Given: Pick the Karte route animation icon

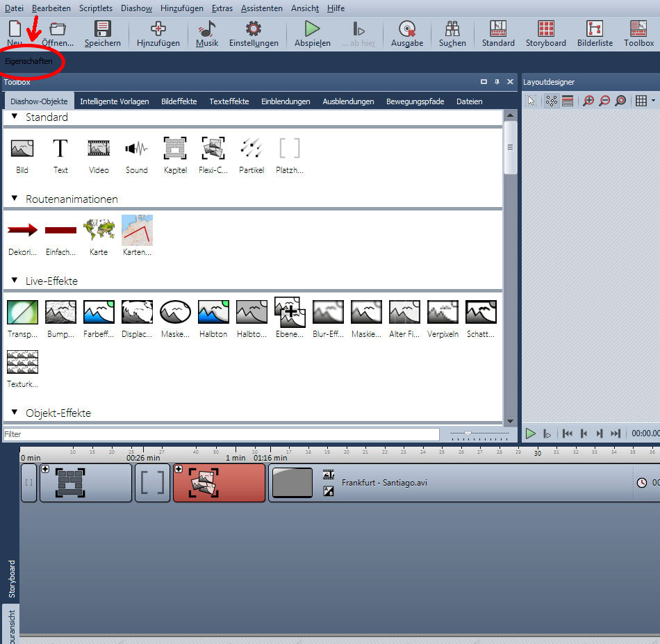Looking at the screenshot, I should click(99, 230).
